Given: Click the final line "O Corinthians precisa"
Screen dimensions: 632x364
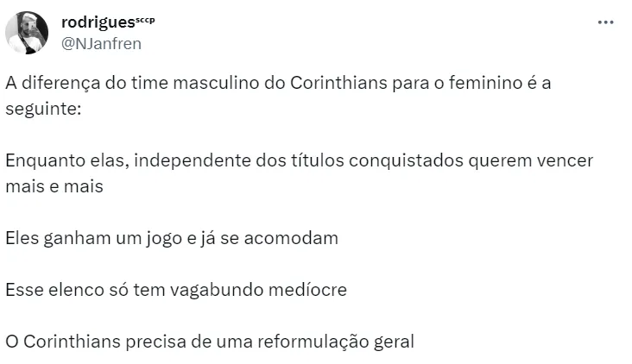Looking at the screenshot, I should click(209, 341).
